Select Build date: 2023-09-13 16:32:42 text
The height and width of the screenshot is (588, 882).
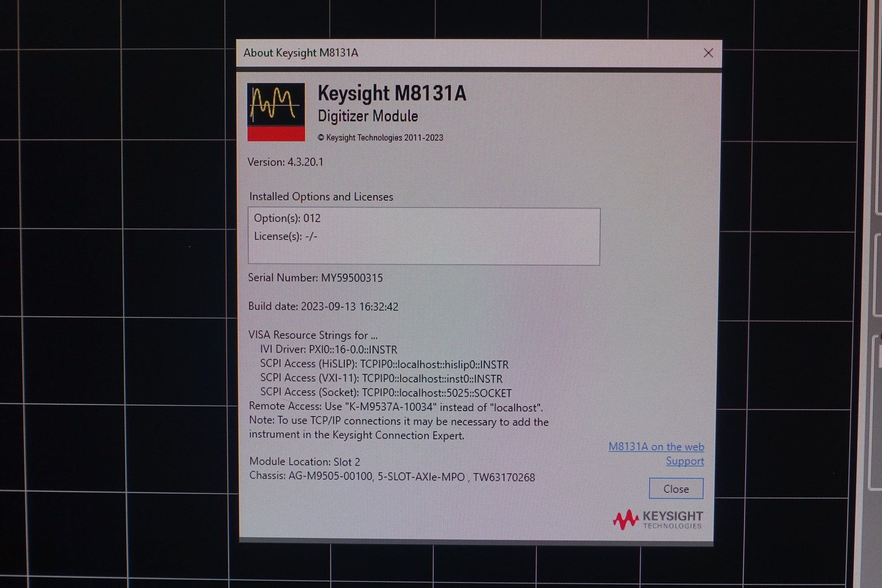click(x=323, y=306)
